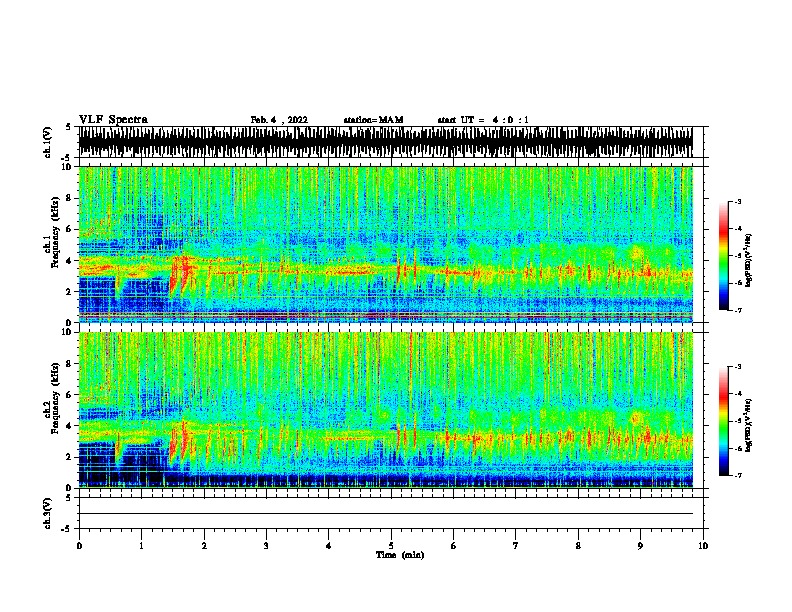Click the ch.2 spectrogram panel
The height and width of the screenshot is (612, 792).
385,410
